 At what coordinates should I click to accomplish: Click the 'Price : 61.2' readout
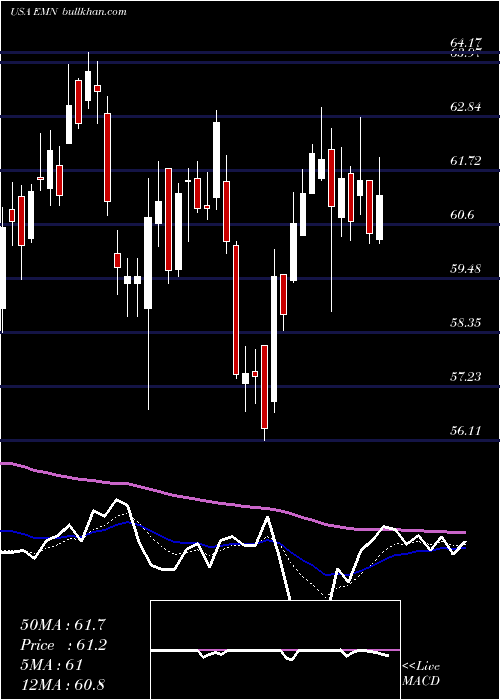coord(63,645)
